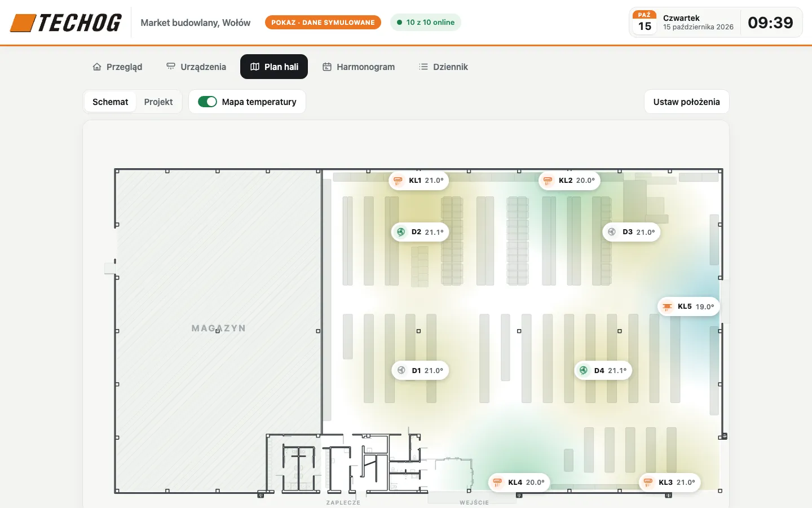Screen dimensions: 812x508
Task: Click the MAGAZYN area label
Action: (219, 328)
